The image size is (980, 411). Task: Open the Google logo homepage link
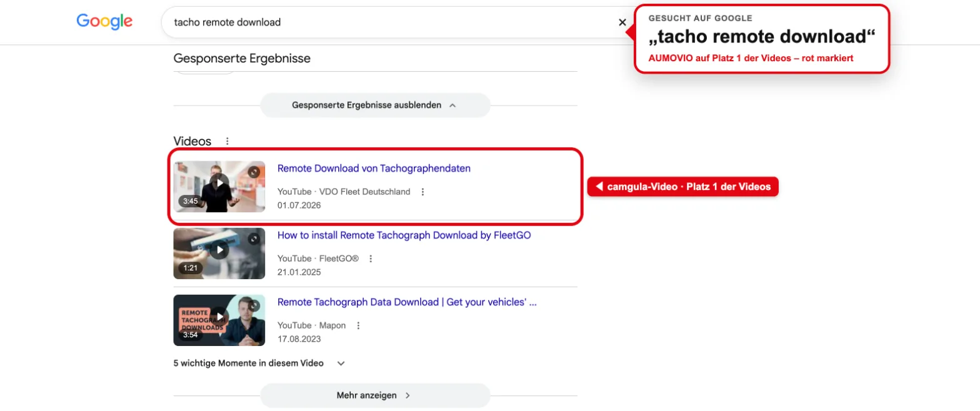point(104,22)
